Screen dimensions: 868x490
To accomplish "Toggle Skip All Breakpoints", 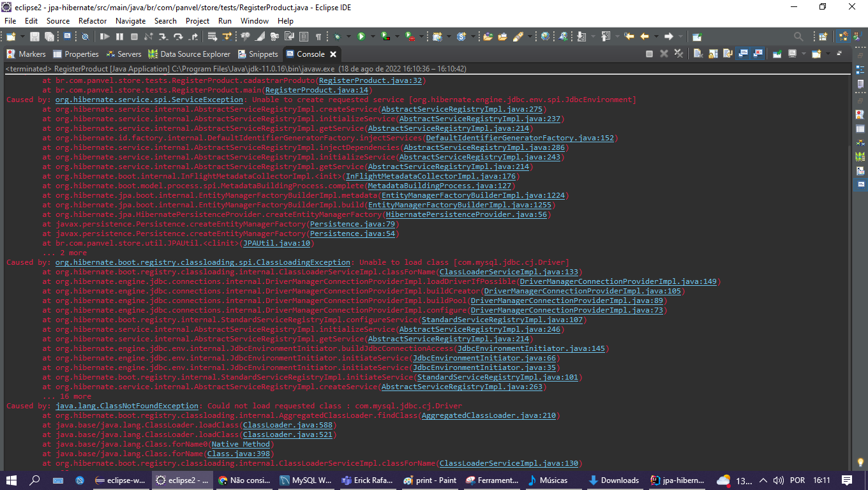I will (85, 36).
